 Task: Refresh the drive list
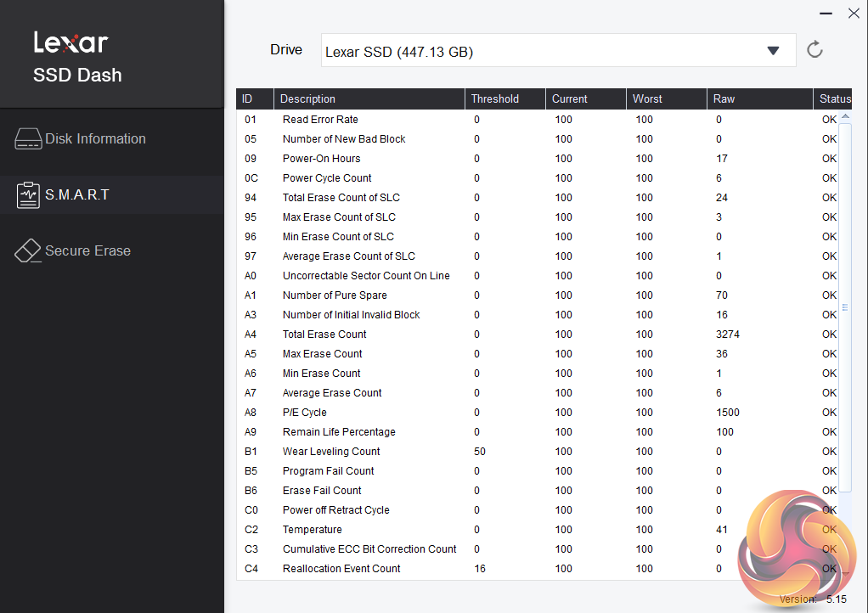click(814, 50)
